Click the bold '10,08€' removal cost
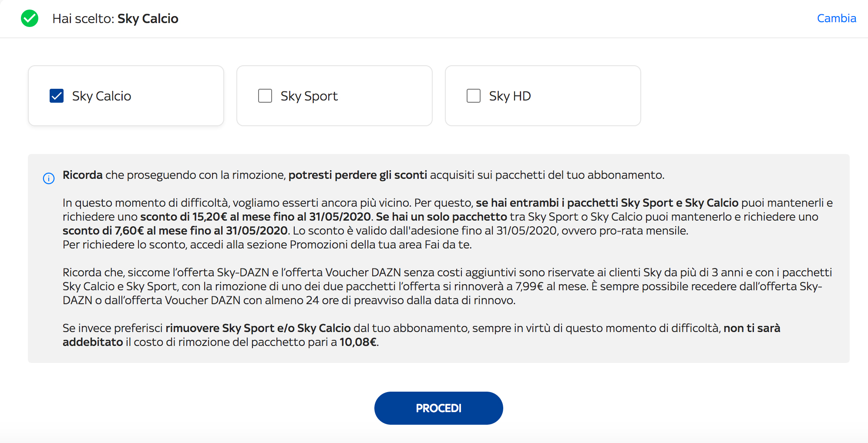This screenshot has height=443, width=868. coord(358,342)
